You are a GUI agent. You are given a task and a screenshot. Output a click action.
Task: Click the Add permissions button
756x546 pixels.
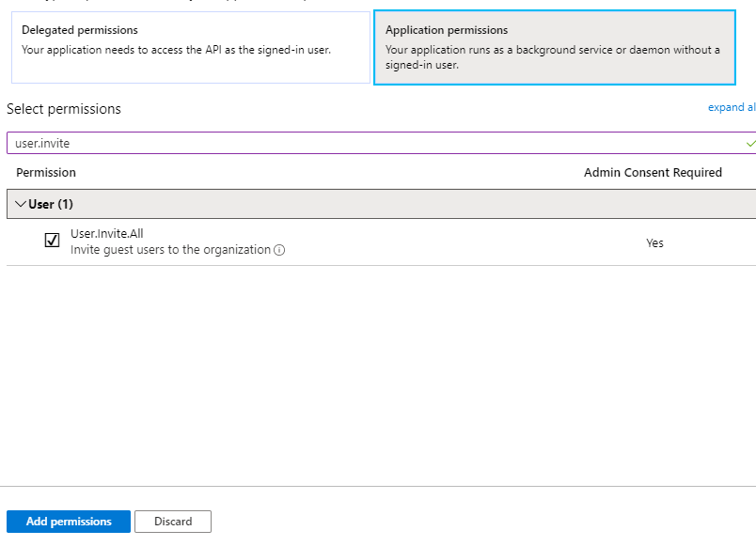pos(69,522)
